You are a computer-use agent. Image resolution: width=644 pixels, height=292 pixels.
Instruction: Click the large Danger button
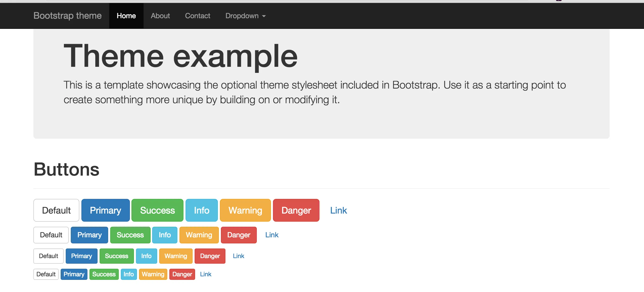(296, 210)
